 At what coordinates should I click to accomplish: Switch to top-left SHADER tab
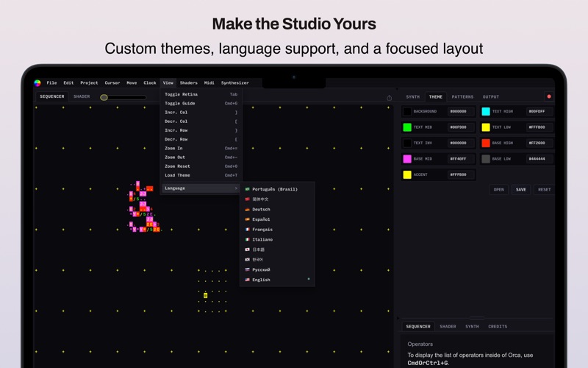click(x=82, y=96)
